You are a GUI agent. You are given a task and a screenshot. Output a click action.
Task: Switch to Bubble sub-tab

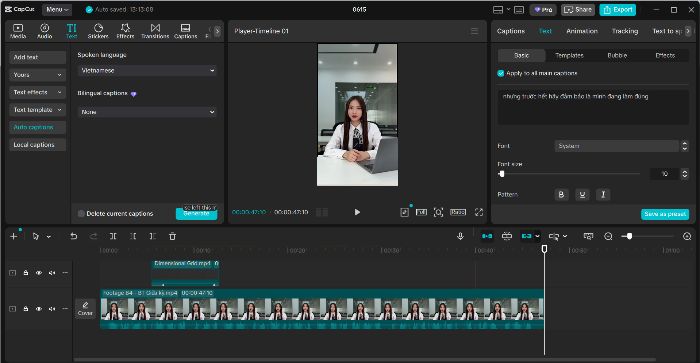click(x=617, y=55)
